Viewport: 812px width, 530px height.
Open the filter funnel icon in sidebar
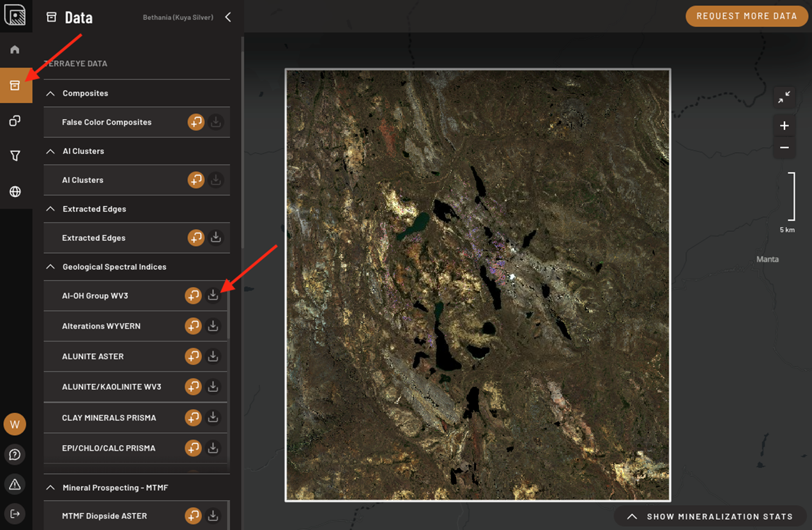click(15, 156)
